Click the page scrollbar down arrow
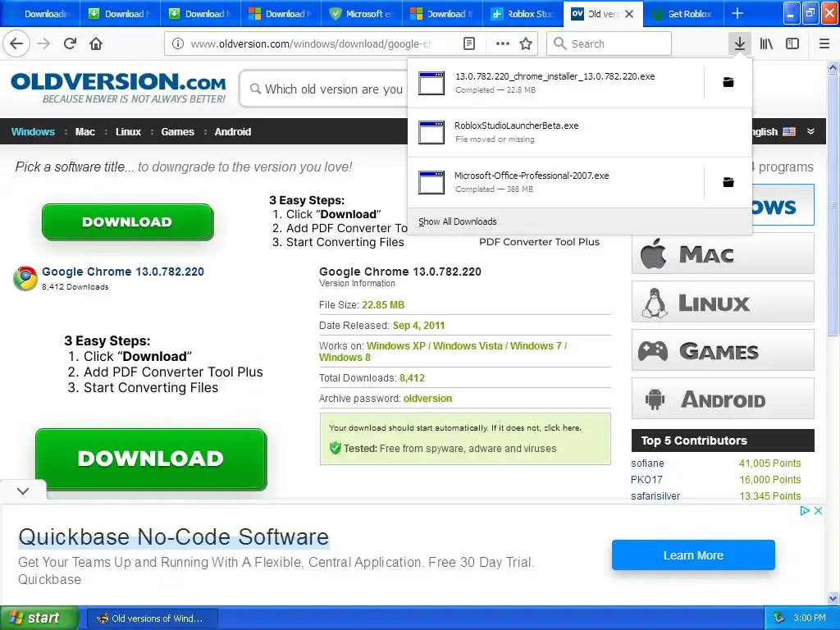 click(x=833, y=598)
